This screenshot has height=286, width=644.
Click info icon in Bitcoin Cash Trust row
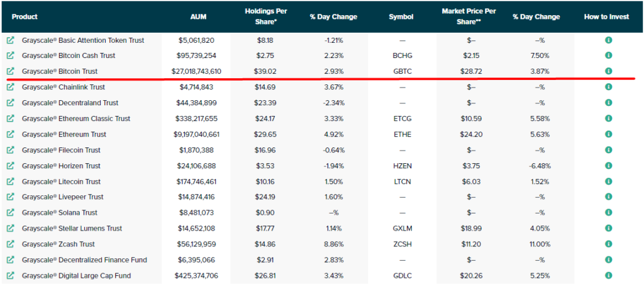(608, 55)
